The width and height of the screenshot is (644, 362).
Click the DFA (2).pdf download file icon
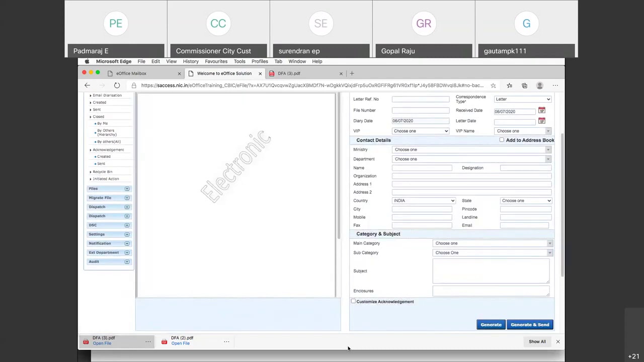point(164,342)
